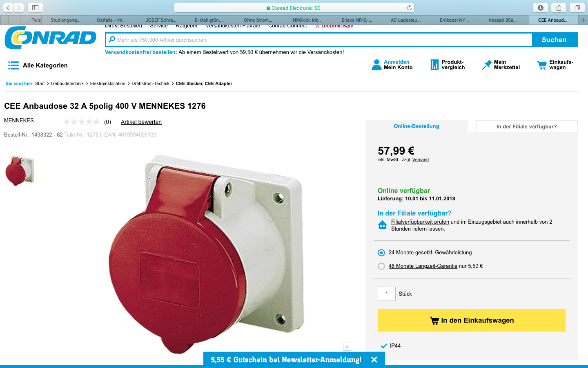
Task: Open the Filialverfügbarkeit prüfen link
Action: [x=420, y=222]
